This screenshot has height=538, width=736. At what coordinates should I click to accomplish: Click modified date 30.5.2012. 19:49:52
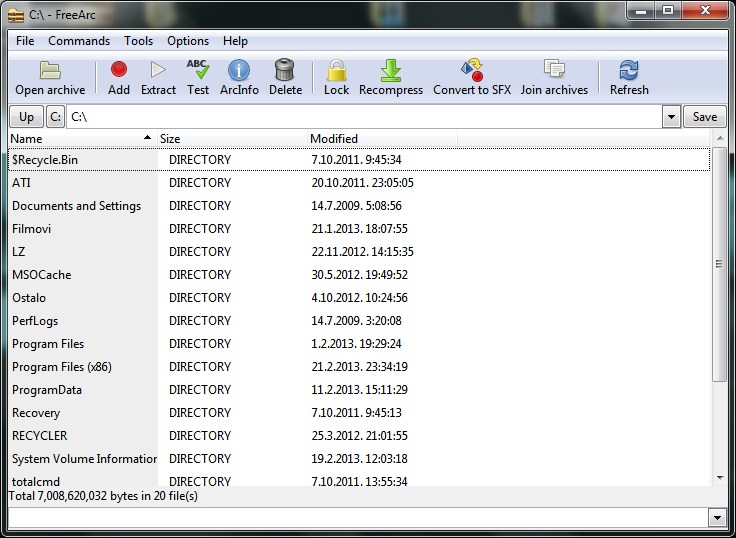point(360,275)
